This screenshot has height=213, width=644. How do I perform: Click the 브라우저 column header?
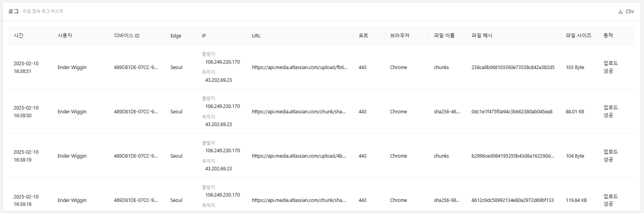[400, 36]
